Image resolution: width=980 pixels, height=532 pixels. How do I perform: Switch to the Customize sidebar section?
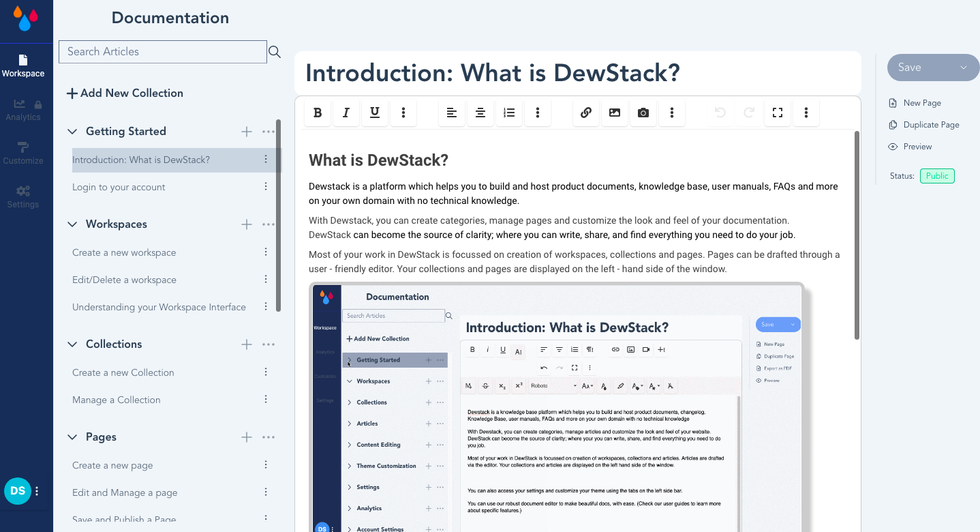click(x=23, y=153)
